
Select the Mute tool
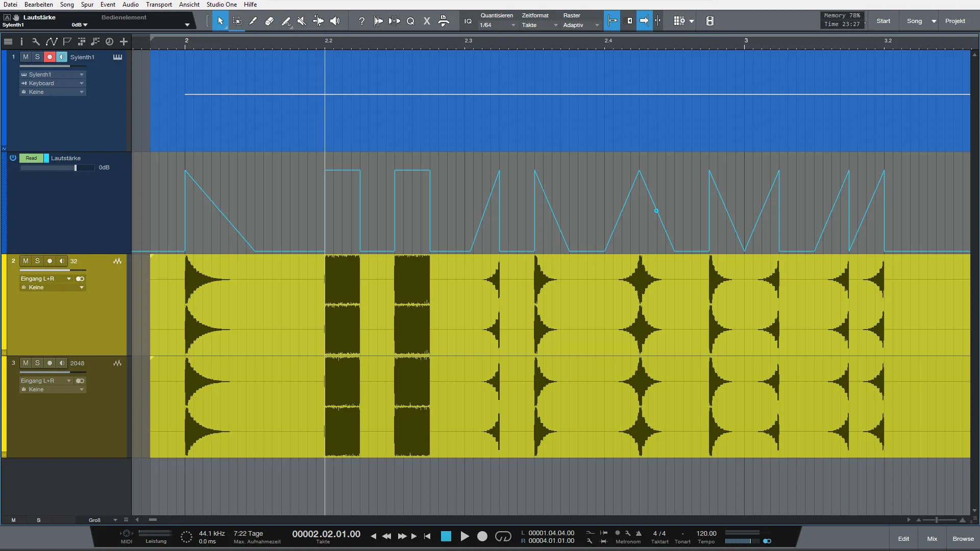[x=302, y=21]
